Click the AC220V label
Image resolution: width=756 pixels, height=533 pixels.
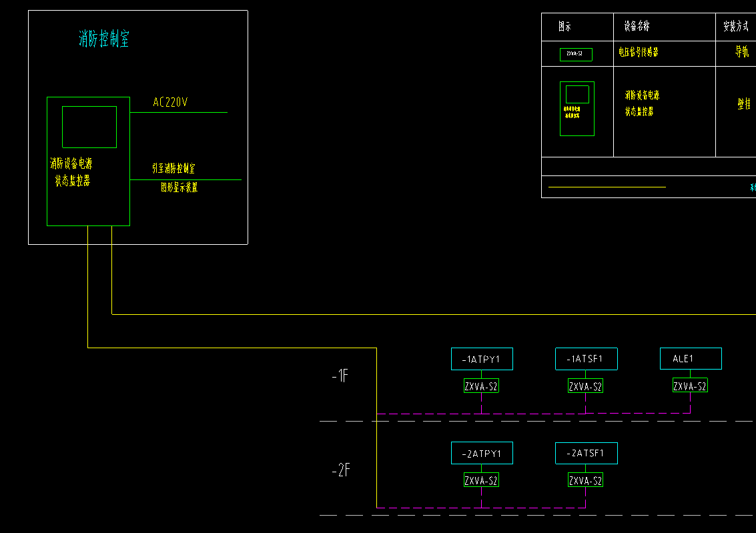[170, 101]
